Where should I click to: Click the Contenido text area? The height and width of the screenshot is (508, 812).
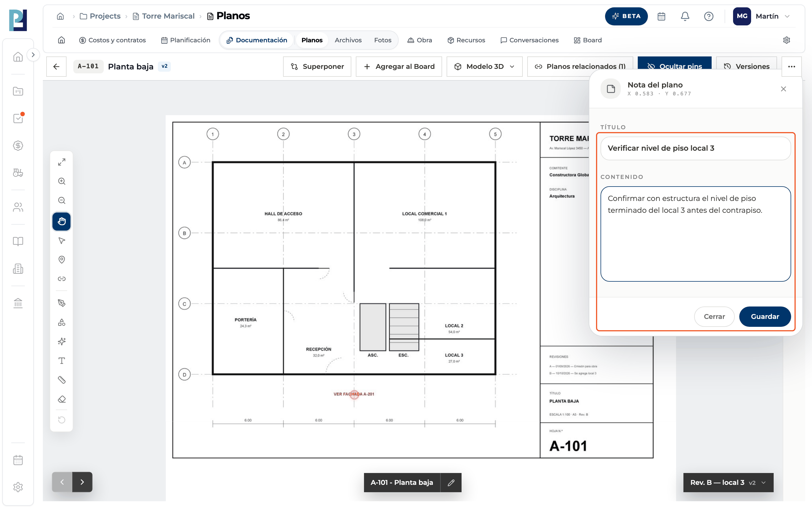coord(695,234)
